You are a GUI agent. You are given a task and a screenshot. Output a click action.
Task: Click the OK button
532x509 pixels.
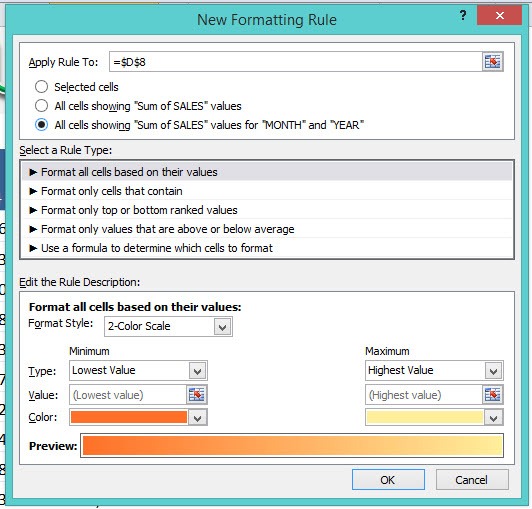point(388,479)
